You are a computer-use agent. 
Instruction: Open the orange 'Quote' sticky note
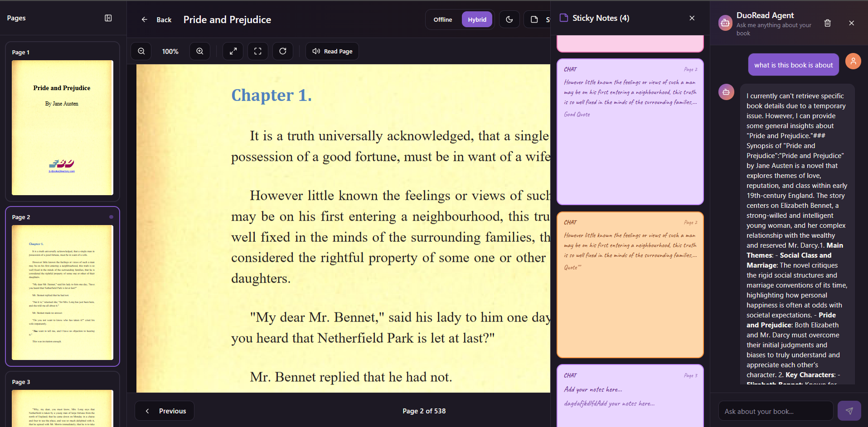[x=630, y=285]
